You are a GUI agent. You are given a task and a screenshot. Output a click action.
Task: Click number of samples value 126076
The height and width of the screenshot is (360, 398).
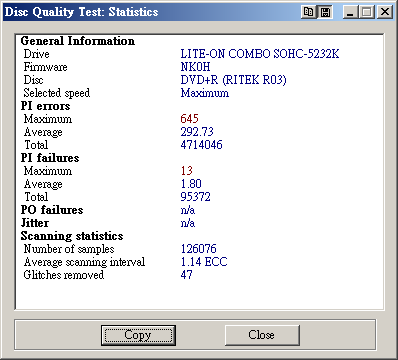pos(198,249)
